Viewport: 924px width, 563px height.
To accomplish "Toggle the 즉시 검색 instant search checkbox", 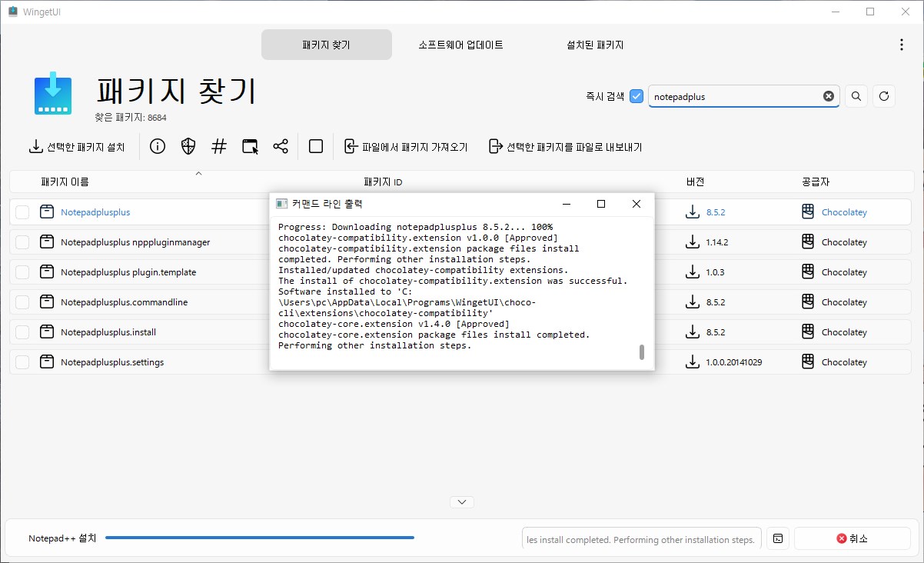I will click(x=636, y=96).
